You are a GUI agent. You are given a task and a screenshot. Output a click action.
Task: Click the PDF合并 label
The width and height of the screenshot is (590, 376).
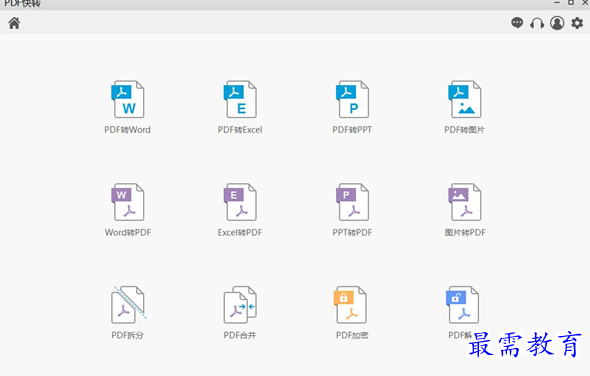coord(240,335)
